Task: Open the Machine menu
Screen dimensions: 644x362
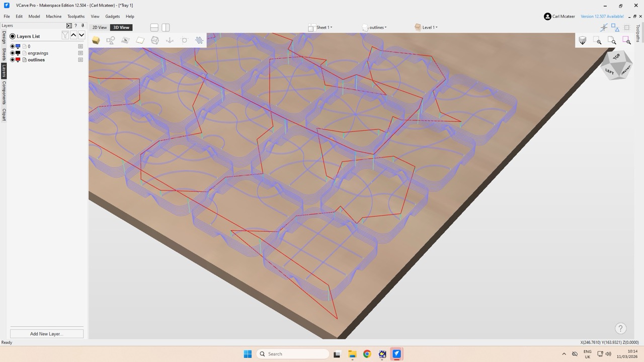Action: click(54, 17)
